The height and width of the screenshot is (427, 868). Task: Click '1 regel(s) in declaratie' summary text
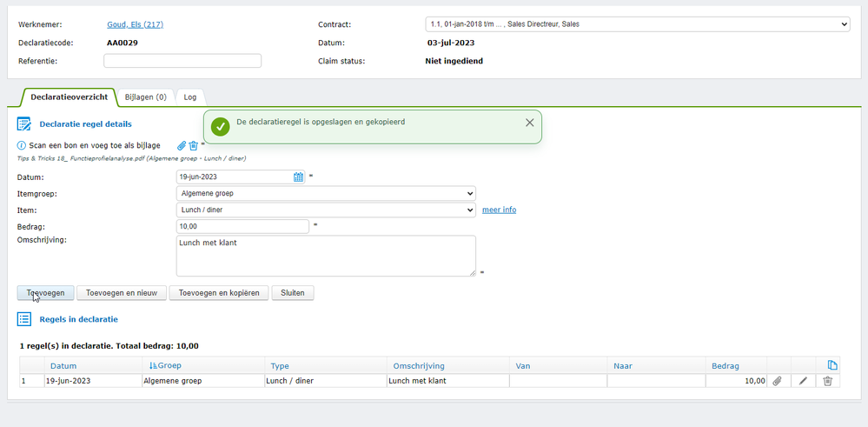pos(109,346)
